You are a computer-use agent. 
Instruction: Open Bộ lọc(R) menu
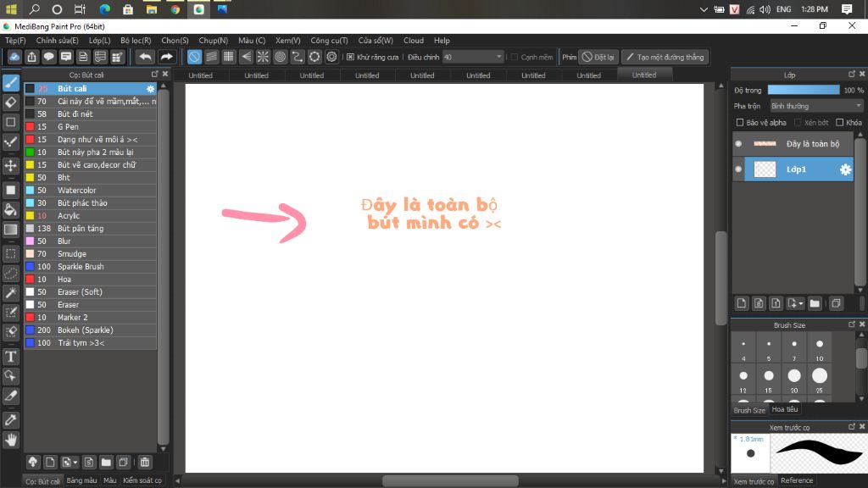click(136, 41)
